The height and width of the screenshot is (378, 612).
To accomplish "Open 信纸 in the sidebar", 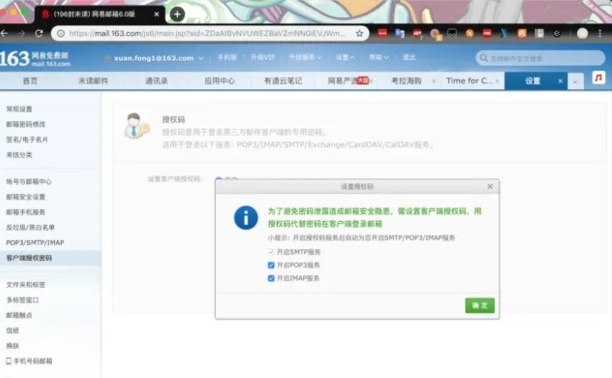I will click(12, 330).
